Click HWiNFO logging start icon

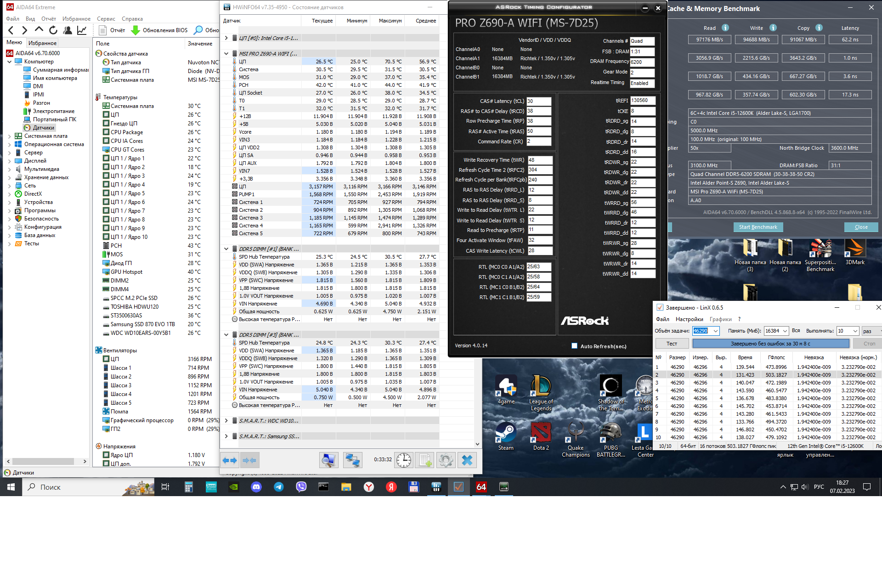pyautogui.click(x=424, y=460)
